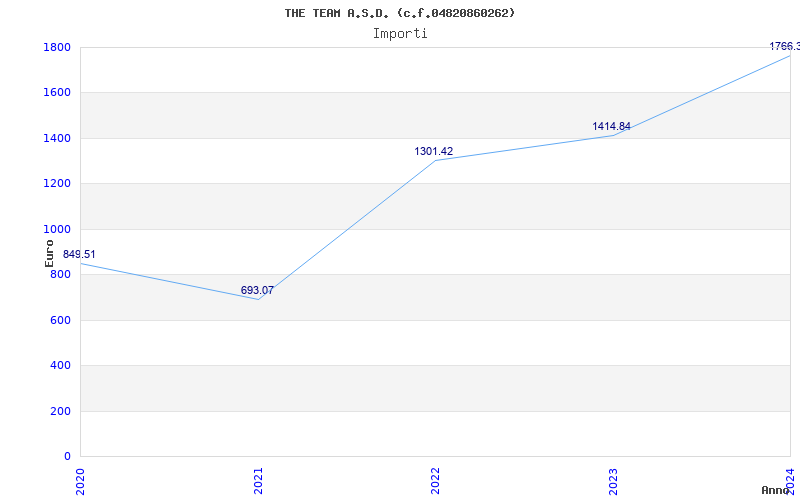Click the 0 y-axis tick value
The width and height of the screenshot is (800, 500).
pyautogui.click(x=66, y=457)
